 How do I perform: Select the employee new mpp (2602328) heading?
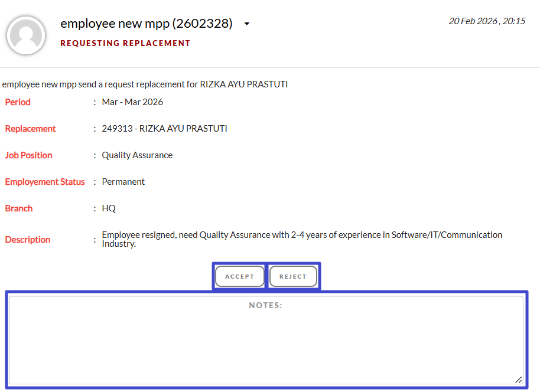(146, 24)
